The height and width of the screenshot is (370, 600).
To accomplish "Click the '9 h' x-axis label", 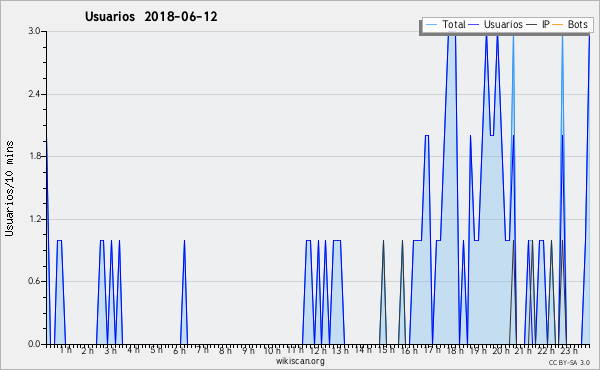I will coord(248,350).
